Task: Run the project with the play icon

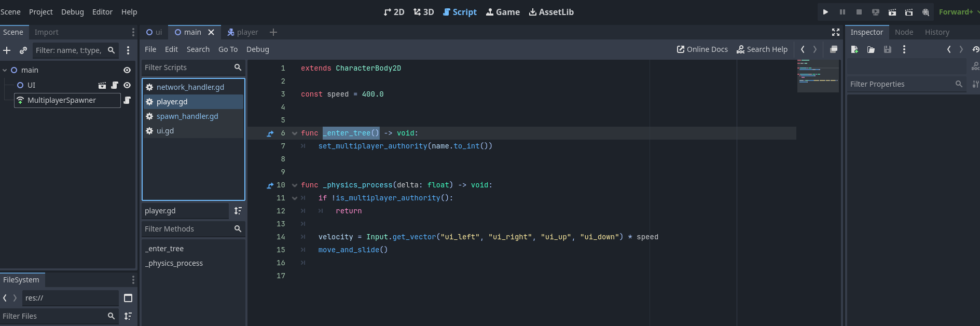Action: (x=825, y=12)
